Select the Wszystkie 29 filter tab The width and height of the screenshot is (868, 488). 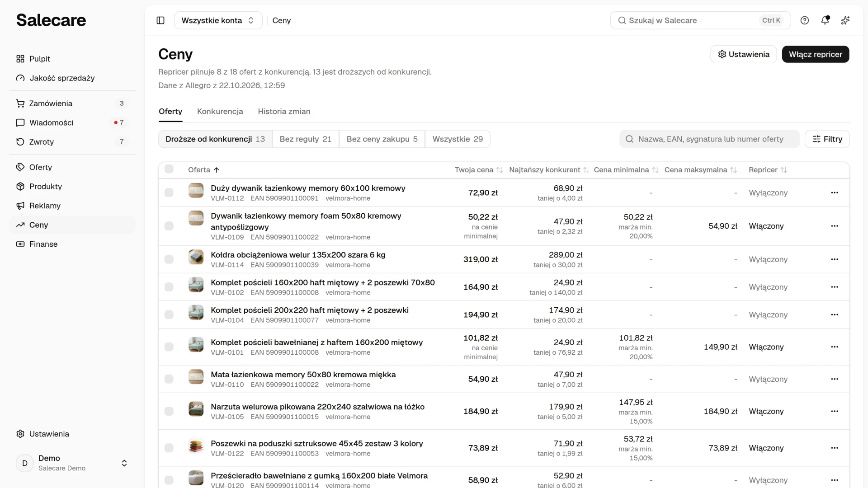pyautogui.click(x=458, y=139)
